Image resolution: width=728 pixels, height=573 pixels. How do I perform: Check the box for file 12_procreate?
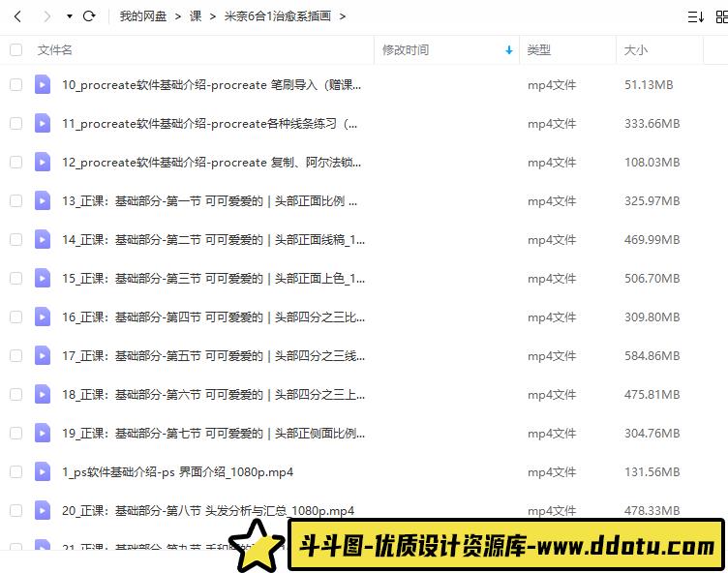pyautogui.click(x=15, y=162)
